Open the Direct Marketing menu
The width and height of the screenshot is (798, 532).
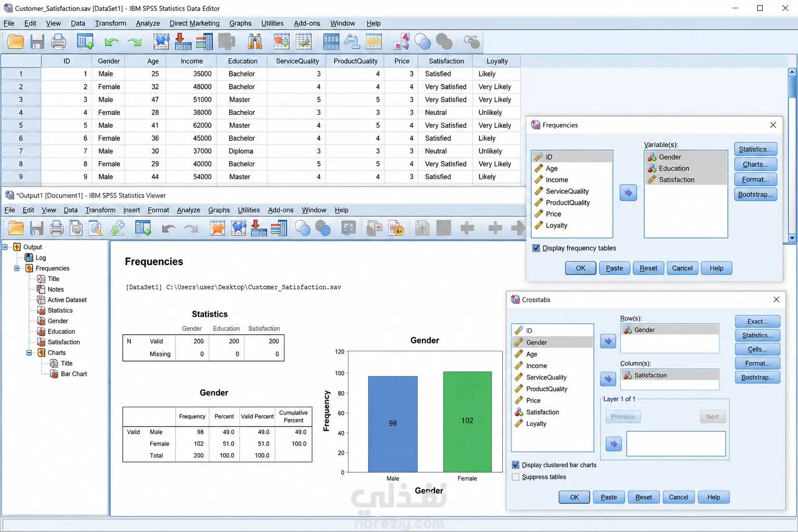[194, 23]
